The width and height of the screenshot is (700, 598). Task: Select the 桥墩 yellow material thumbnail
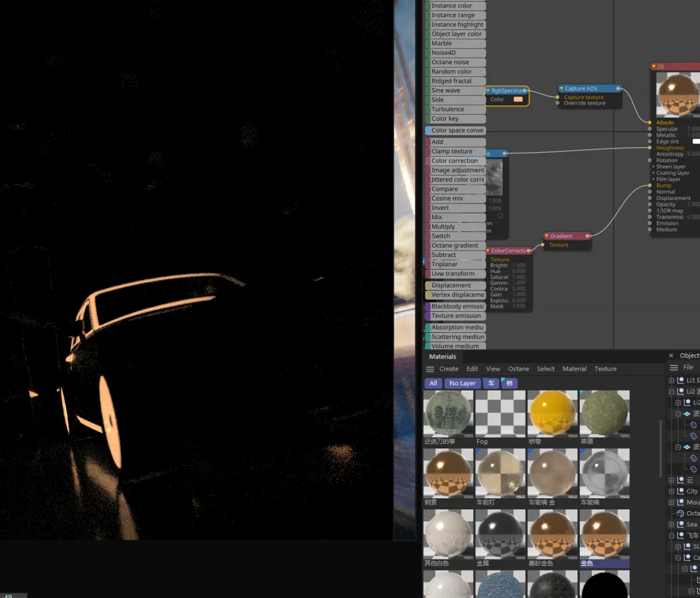coord(552,414)
